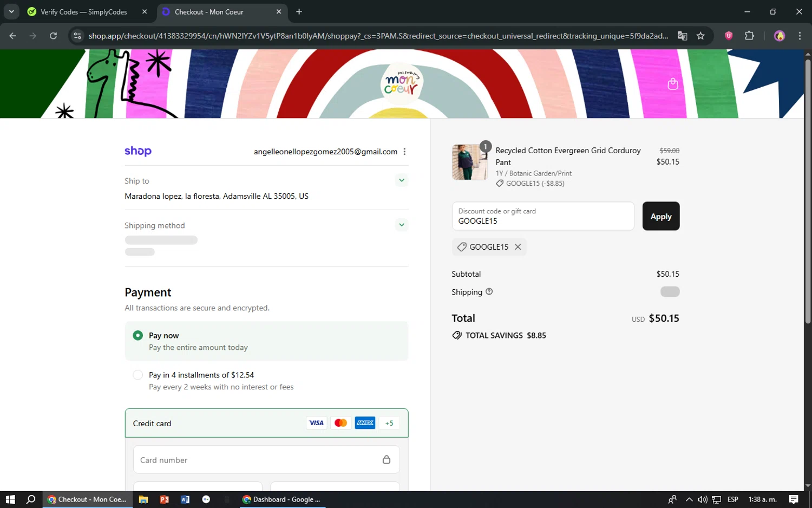This screenshot has width=812, height=508.
Task: Click the Visa card icon
Action: [x=316, y=423]
